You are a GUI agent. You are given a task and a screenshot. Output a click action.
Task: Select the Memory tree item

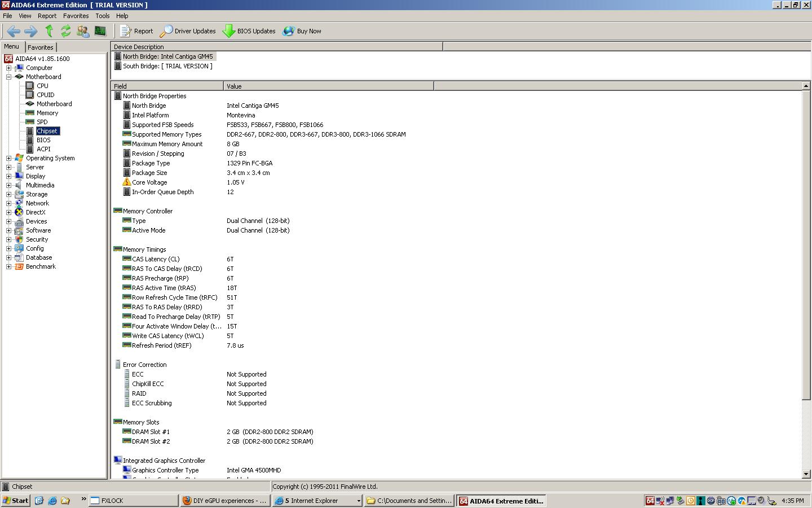coord(47,113)
